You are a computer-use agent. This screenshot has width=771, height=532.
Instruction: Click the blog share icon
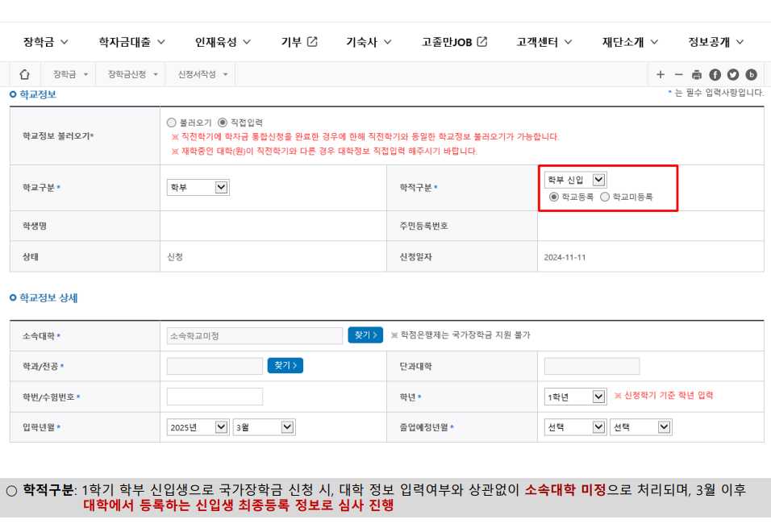point(752,75)
